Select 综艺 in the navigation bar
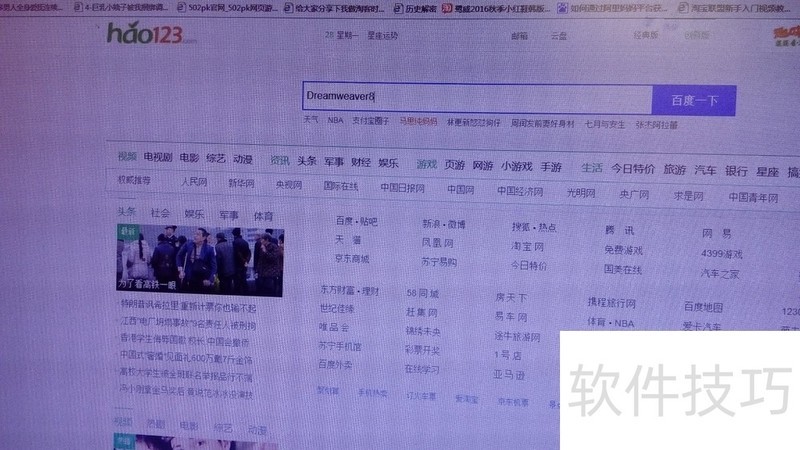This screenshot has height=450, width=800. pyautogui.click(x=216, y=159)
